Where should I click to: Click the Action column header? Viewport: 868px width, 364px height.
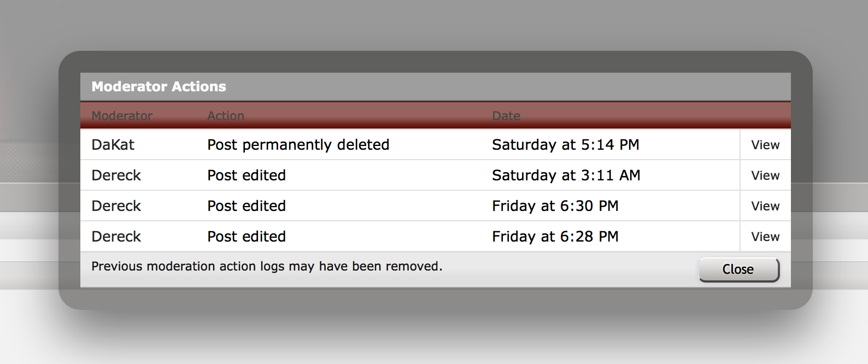pyautogui.click(x=226, y=116)
